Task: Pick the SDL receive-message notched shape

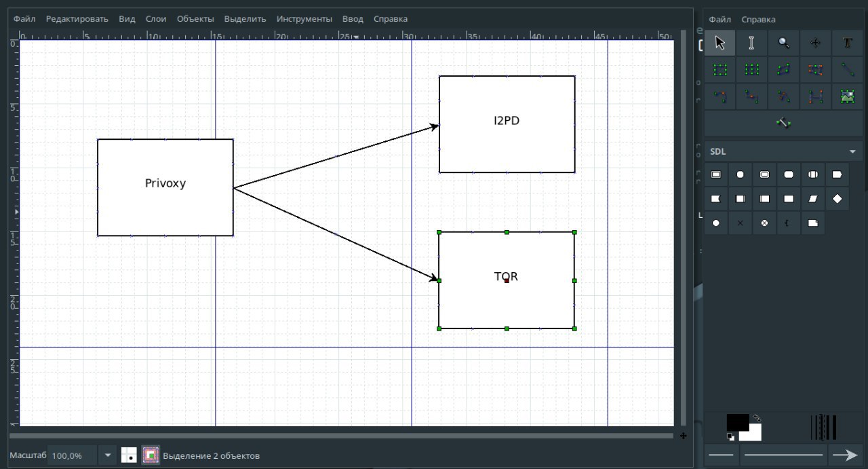Action: 716,199
